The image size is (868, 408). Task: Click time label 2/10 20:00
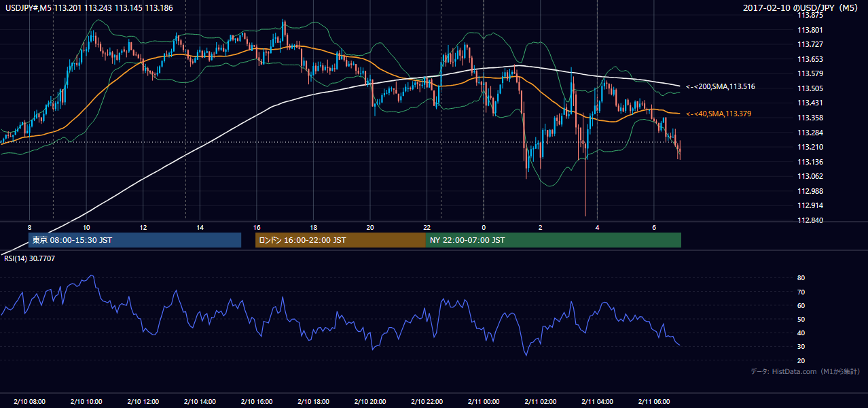tap(370, 402)
